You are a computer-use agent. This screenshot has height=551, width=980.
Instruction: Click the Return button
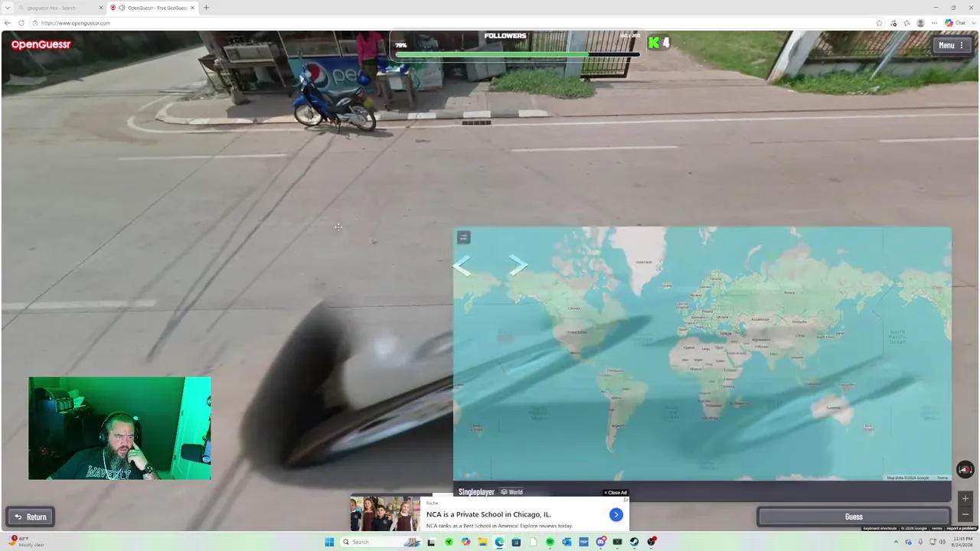pos(31,517)
